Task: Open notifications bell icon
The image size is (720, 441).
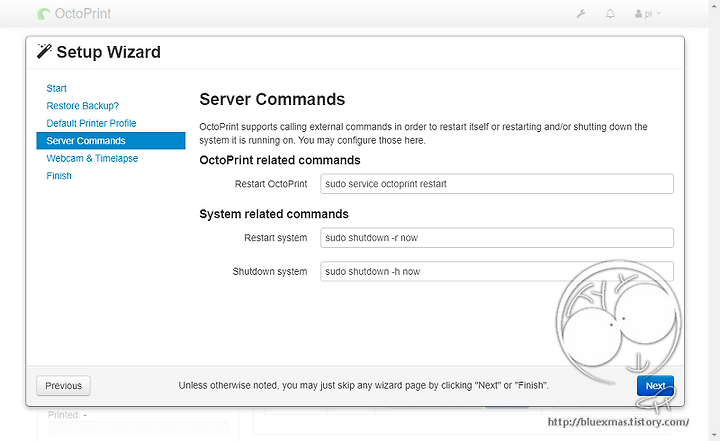Action: click(x=610, y=14)
